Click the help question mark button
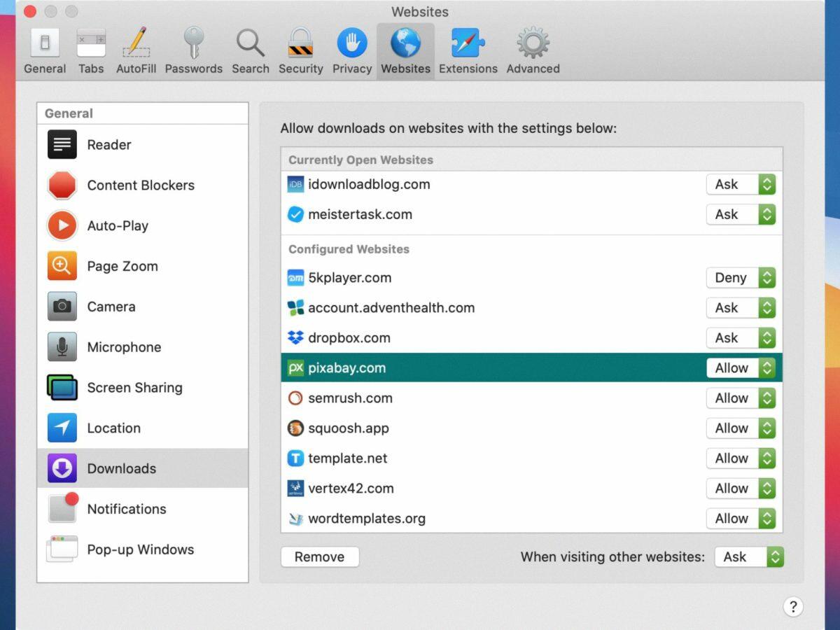The image size is (840, 630). 793,607
